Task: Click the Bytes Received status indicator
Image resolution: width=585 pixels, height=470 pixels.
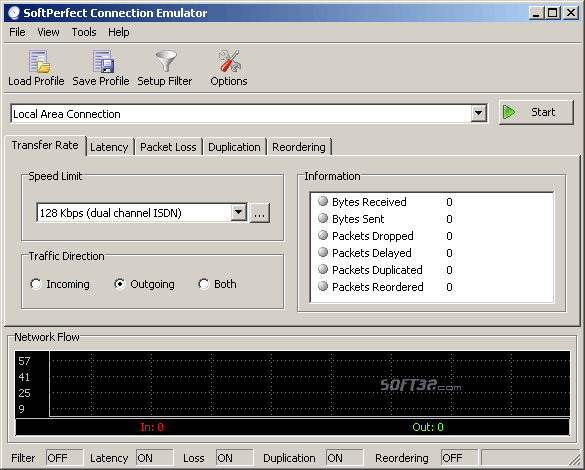Action: point(323,201)
